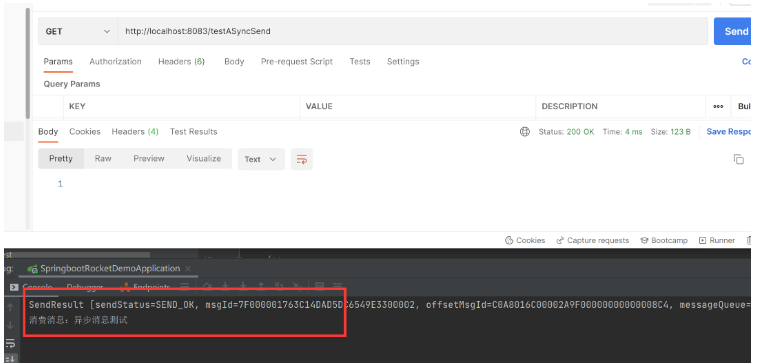Click the Query Params label
758x363 pixels.
tap(72, 84)
